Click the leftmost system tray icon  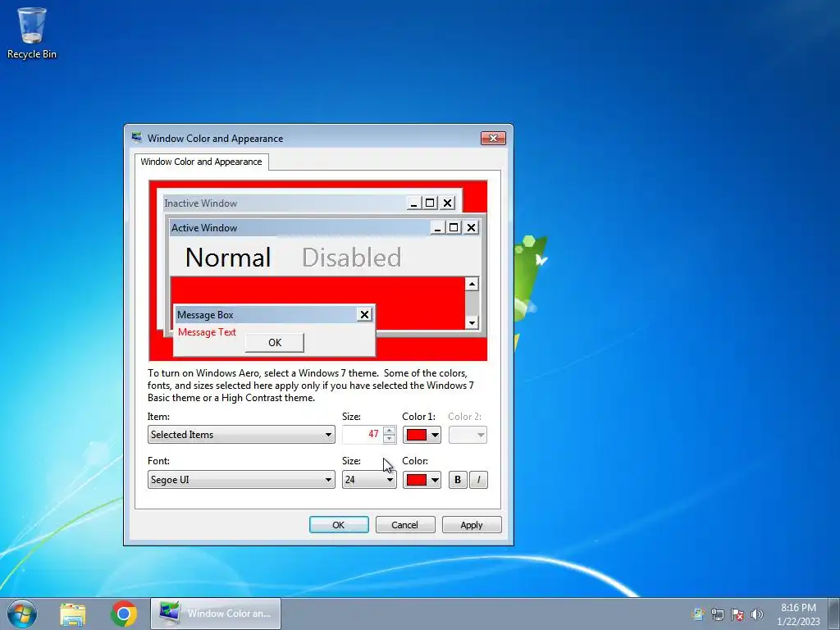[698, 614]
